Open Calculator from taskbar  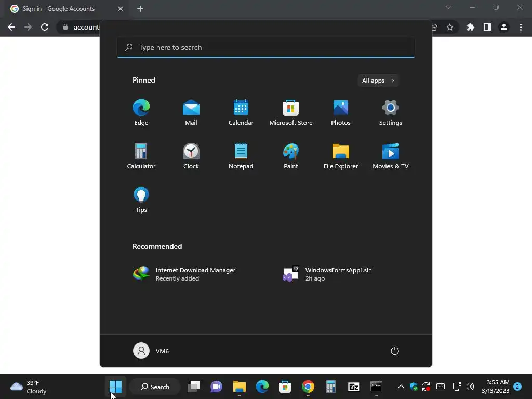[x=331, y=387]
